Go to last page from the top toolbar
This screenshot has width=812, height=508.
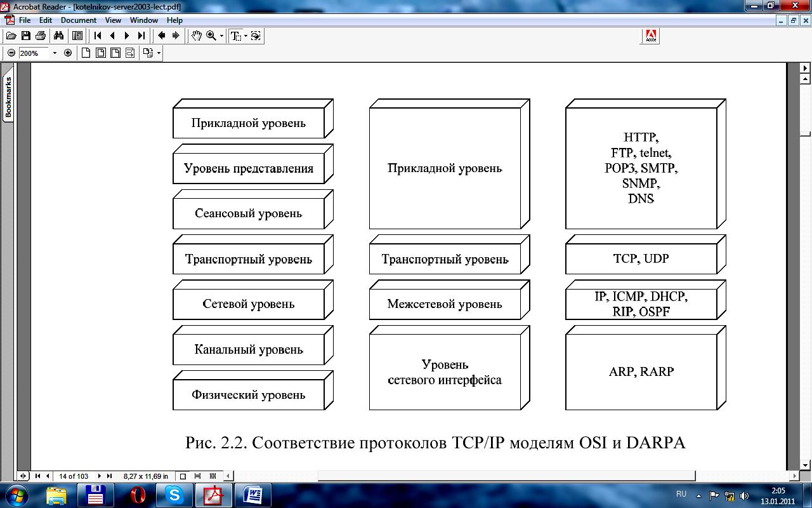point(141,36)
